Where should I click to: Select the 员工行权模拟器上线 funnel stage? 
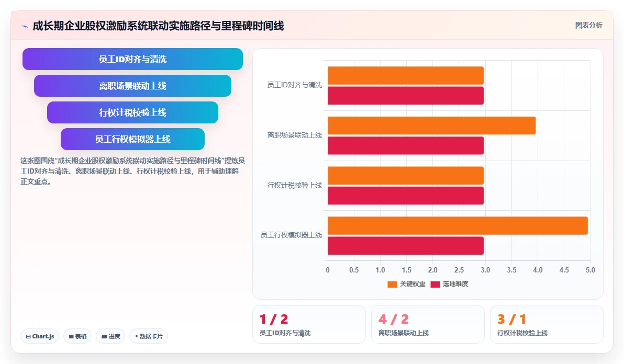132,139
